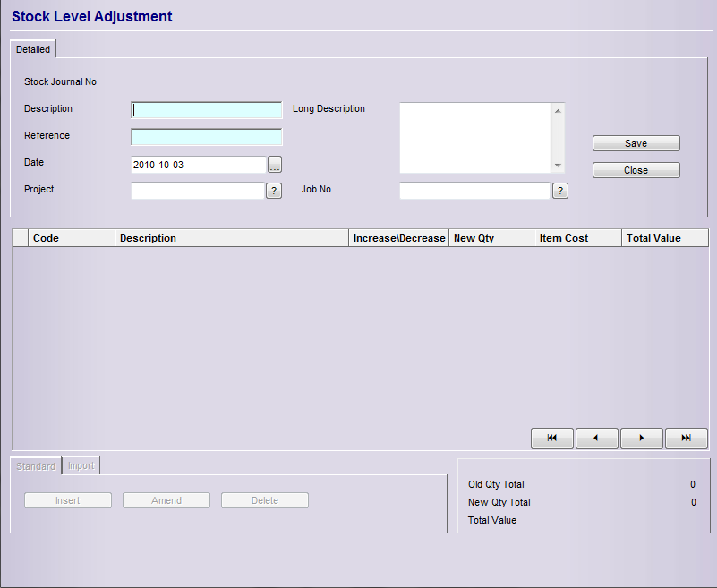Select the Standard tab

pos(36,466)
